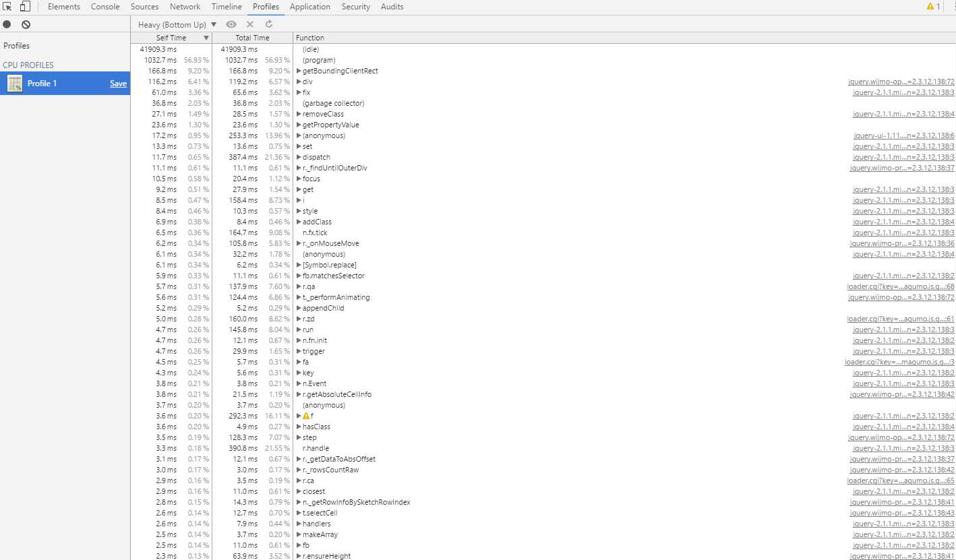The image size is (956, 560).
Task: Expand the dispatch function row
Action: pos(299,157)
